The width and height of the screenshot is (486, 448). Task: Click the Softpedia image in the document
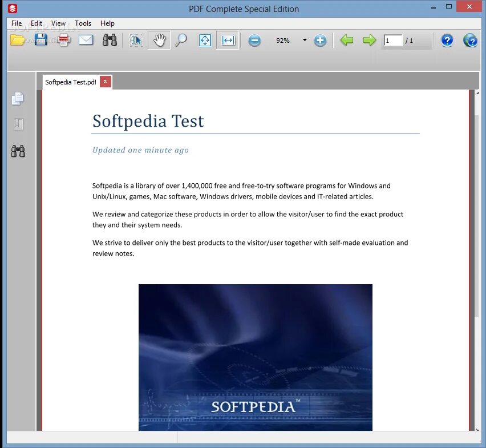pos(256,357)
